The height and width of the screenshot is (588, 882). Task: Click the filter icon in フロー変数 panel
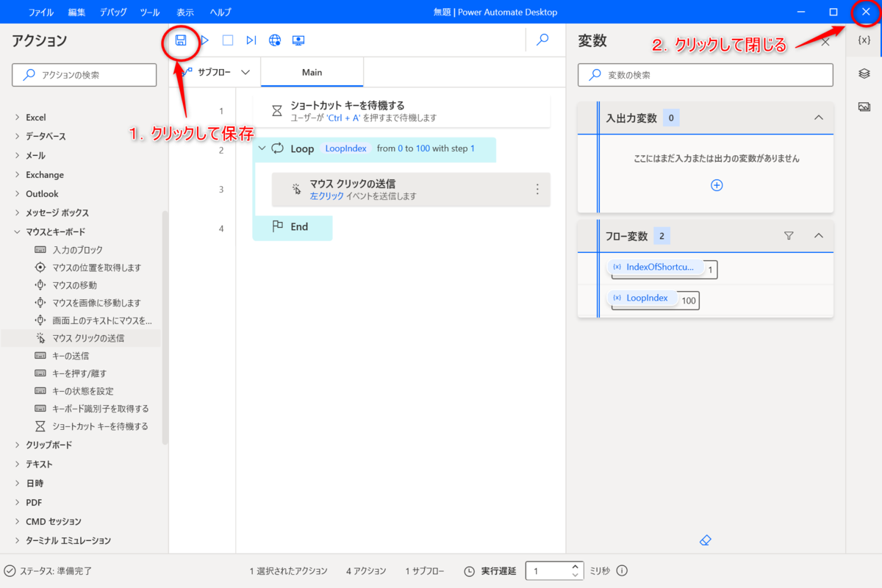[789, 235]
